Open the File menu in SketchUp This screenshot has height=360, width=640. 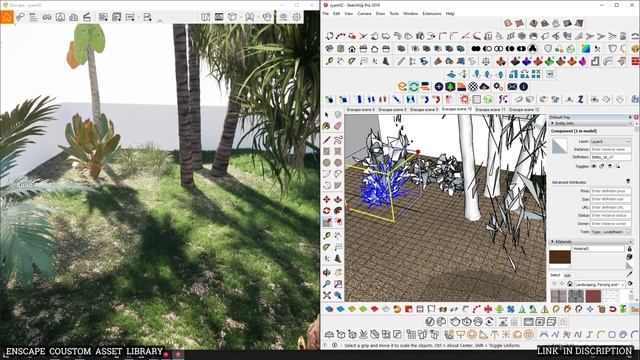click(326, 13)
